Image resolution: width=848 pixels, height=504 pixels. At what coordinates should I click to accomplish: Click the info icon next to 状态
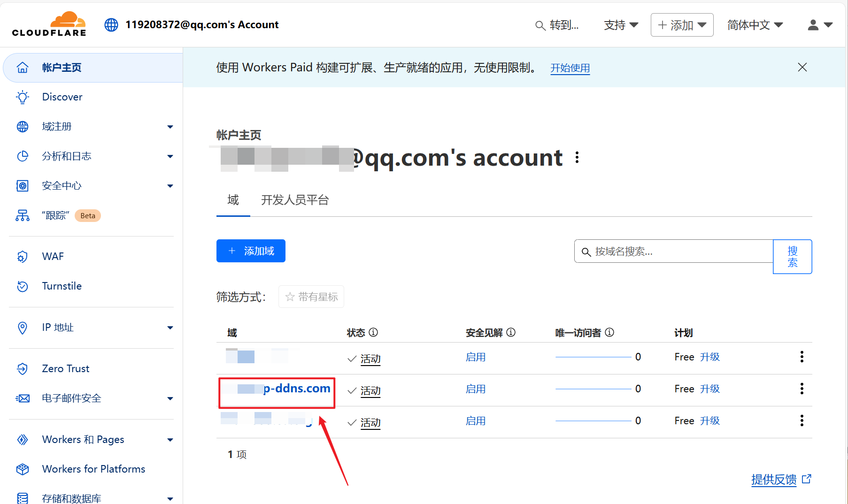click(373, 332)
